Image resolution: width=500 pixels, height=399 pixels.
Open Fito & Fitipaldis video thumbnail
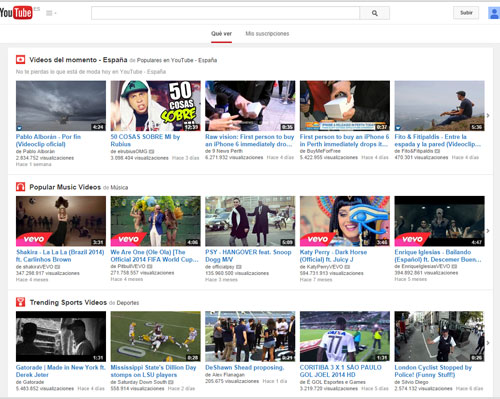tap(440, 106)
